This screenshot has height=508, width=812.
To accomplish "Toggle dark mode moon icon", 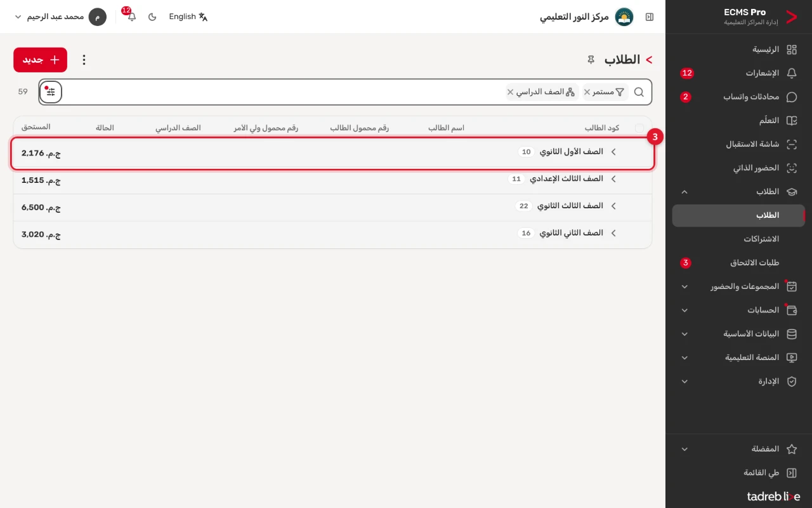I will 152,17.
